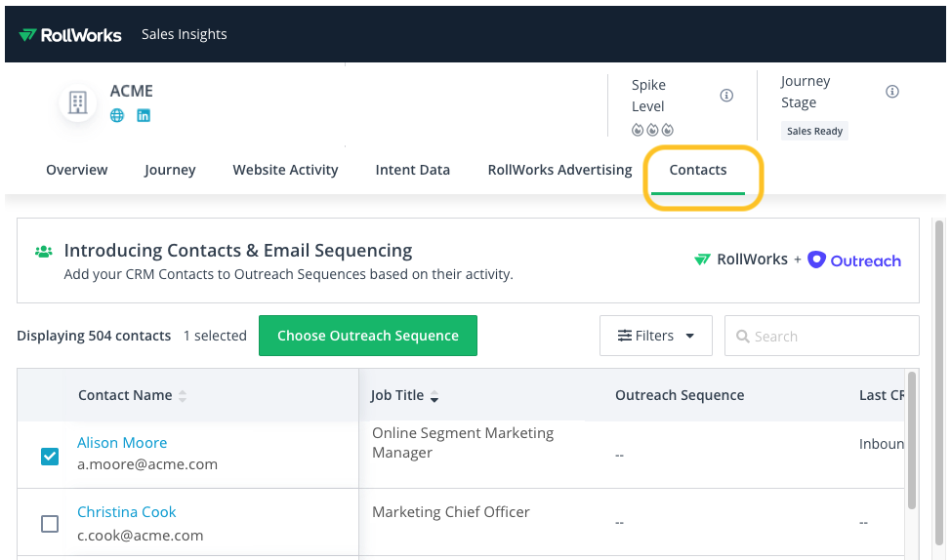Open the Filters dropdown
The width and height of the screenshot is (951, 560).
655,336
